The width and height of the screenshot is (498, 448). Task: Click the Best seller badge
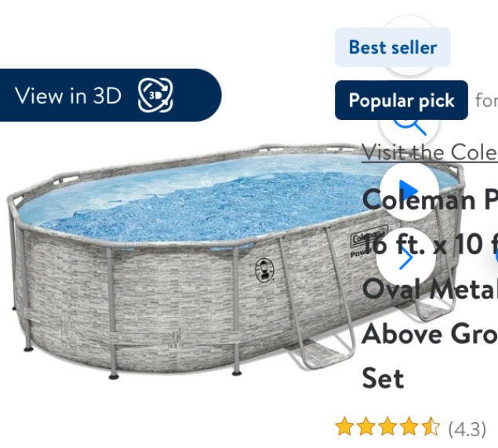[393, 47]
